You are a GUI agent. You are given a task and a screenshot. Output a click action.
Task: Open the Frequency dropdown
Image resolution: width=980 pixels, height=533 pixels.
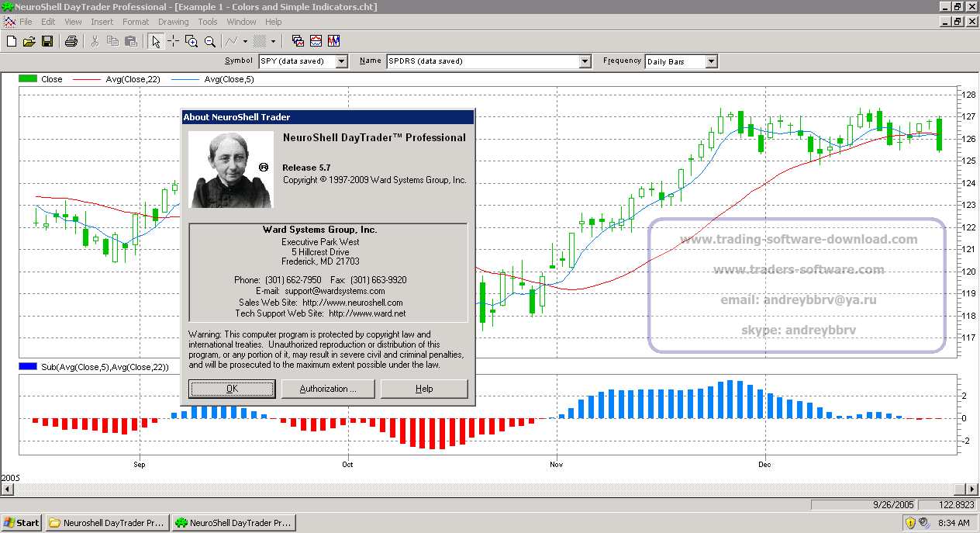tap(711, 61)
